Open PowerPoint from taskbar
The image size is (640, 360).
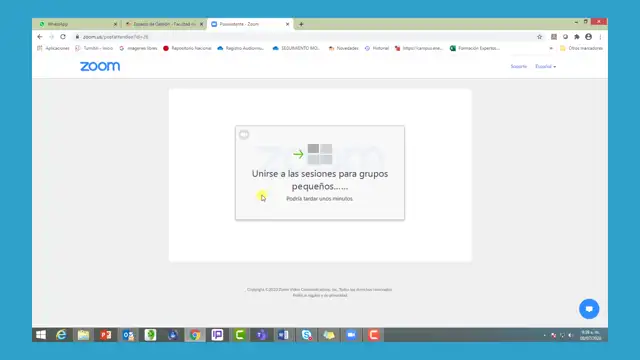(x=106, y=335)
